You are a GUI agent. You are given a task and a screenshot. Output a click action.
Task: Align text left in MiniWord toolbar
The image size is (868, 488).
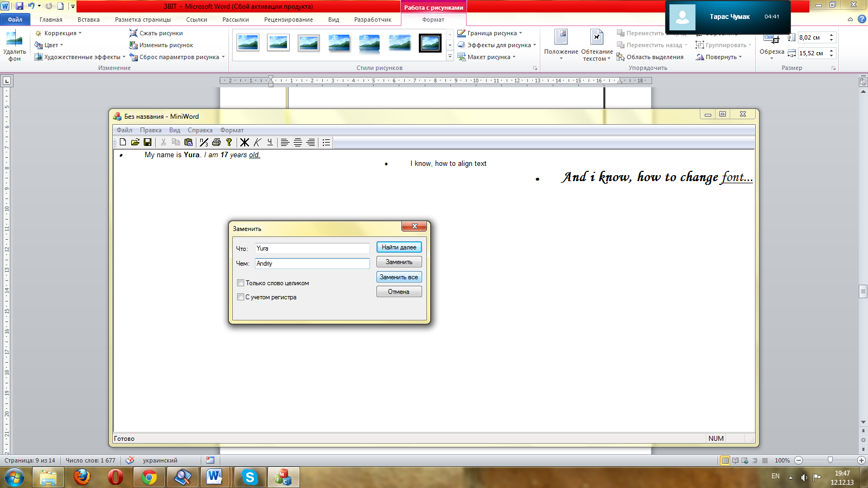point(285,142)
